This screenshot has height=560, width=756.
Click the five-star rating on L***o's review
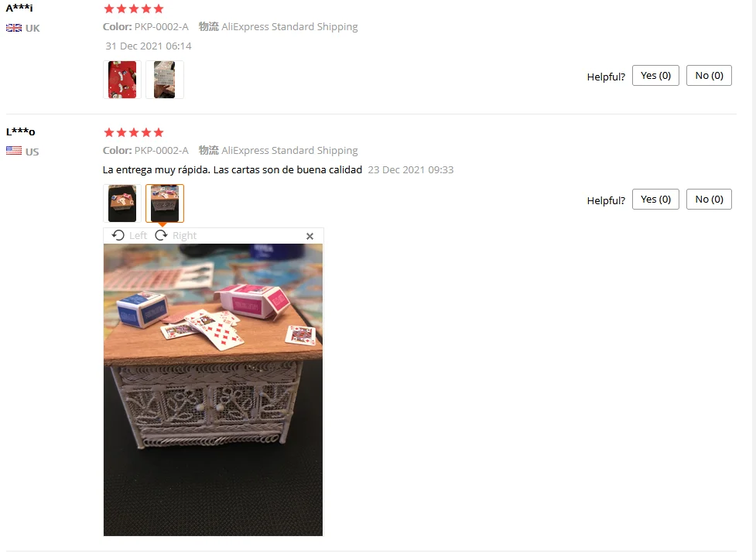pyautogui.click(x=134, y=132)
